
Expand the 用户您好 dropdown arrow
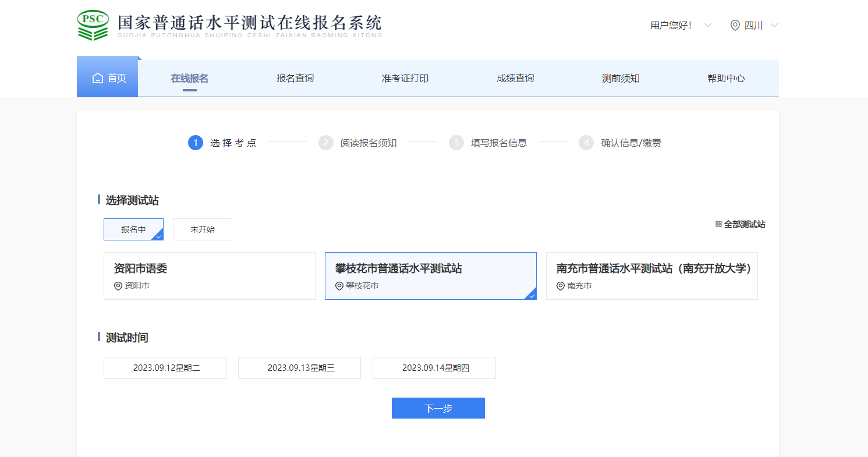click(x=708, y=26)
